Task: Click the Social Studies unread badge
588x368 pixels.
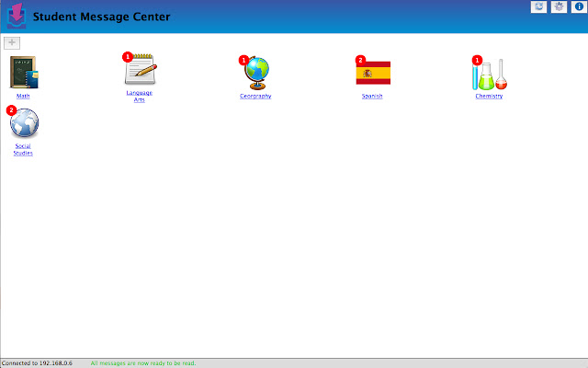Action: [11, 110]
